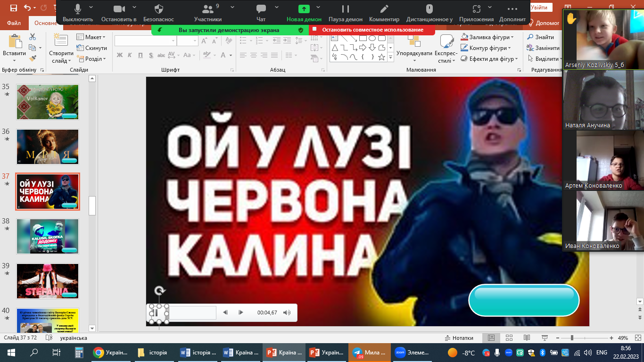Click the Format Painter brush icon
This screenshot has height=362, width=644.
[x=33, y=58]
